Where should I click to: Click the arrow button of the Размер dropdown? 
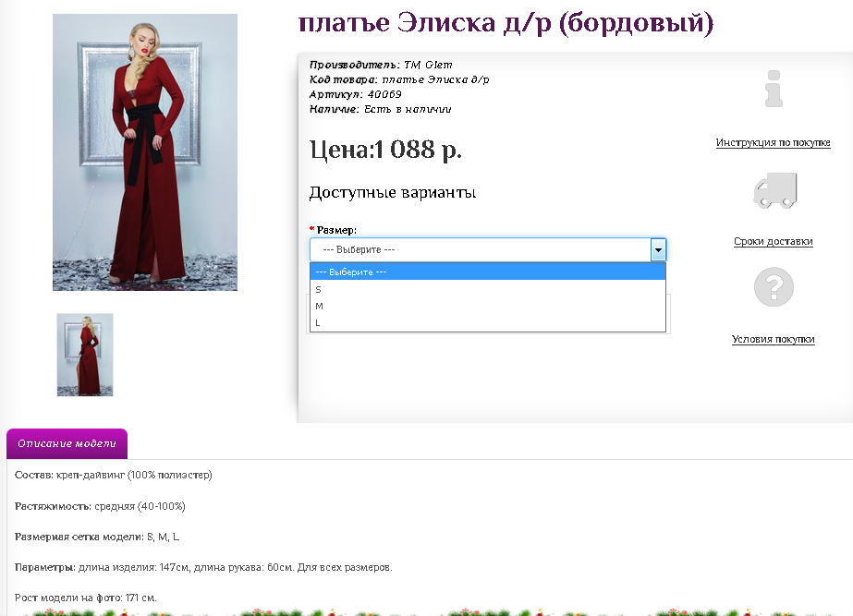coord(657,249)
